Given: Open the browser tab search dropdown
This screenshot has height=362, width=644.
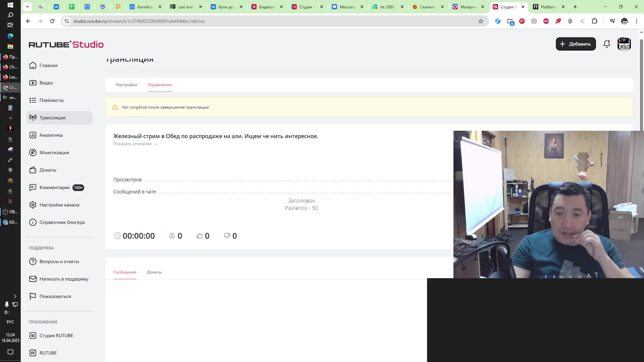Looking at the screenshot, I should 27,7.
